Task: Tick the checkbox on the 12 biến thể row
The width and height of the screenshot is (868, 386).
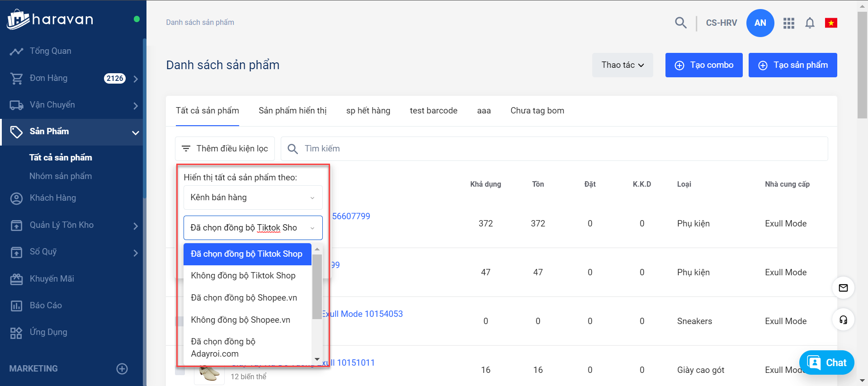Action: [180, 371]
